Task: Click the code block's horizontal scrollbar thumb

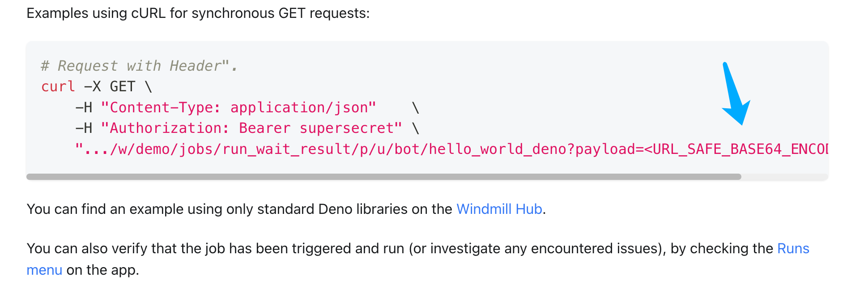Action: pyautogui.click(x=384, y=177)
